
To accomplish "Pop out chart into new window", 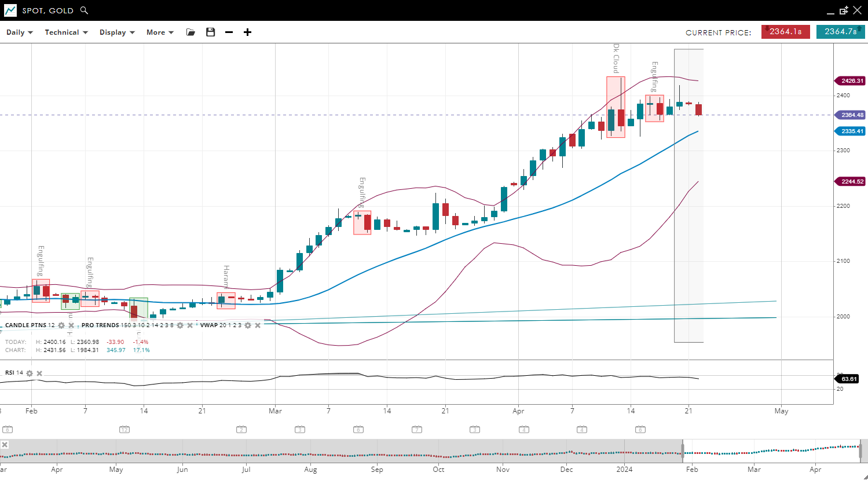I will (844, 10).
